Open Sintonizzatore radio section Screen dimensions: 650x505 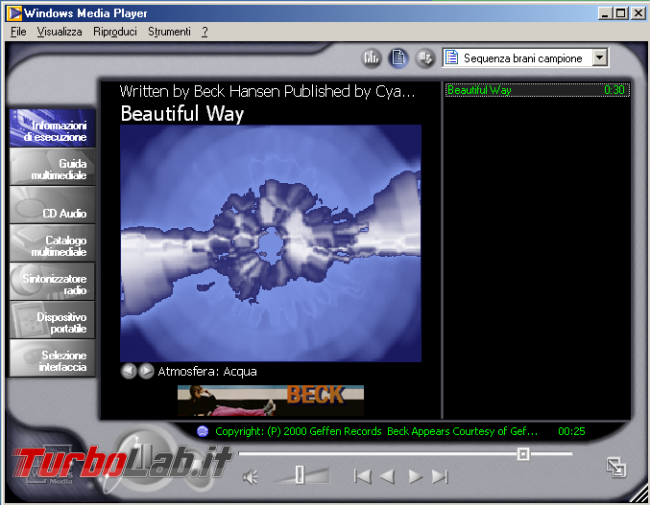(52, 281)
